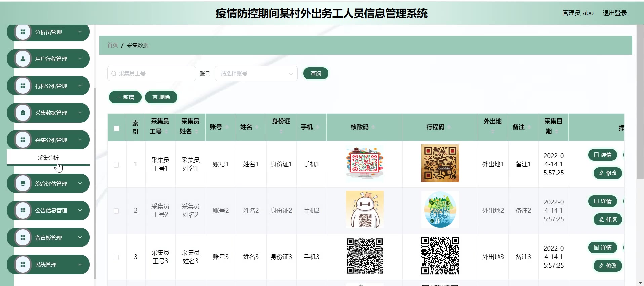The width and height of the screenshot is (644, 286).
Task: Click the 查询 search button
Action: pyautogui.click(x=316, y=74)
